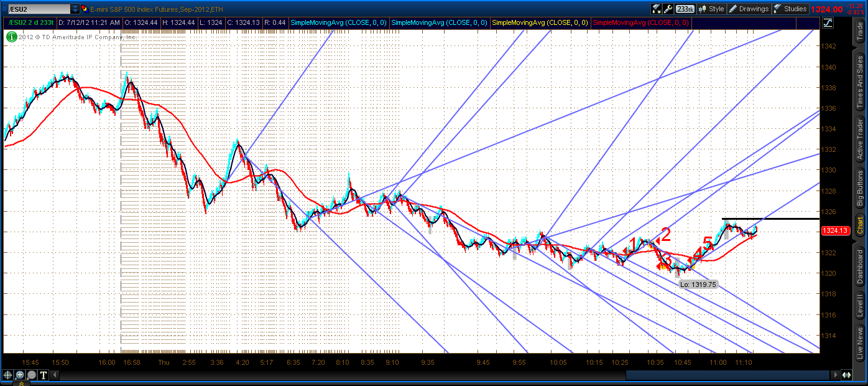Click the 1314 price axis label
Viewport: 868px width, 386px height.
828,335
